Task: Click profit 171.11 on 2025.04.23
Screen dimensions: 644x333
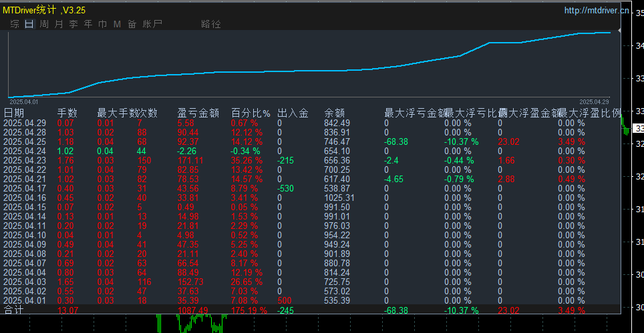Action: tap(189, 160)
